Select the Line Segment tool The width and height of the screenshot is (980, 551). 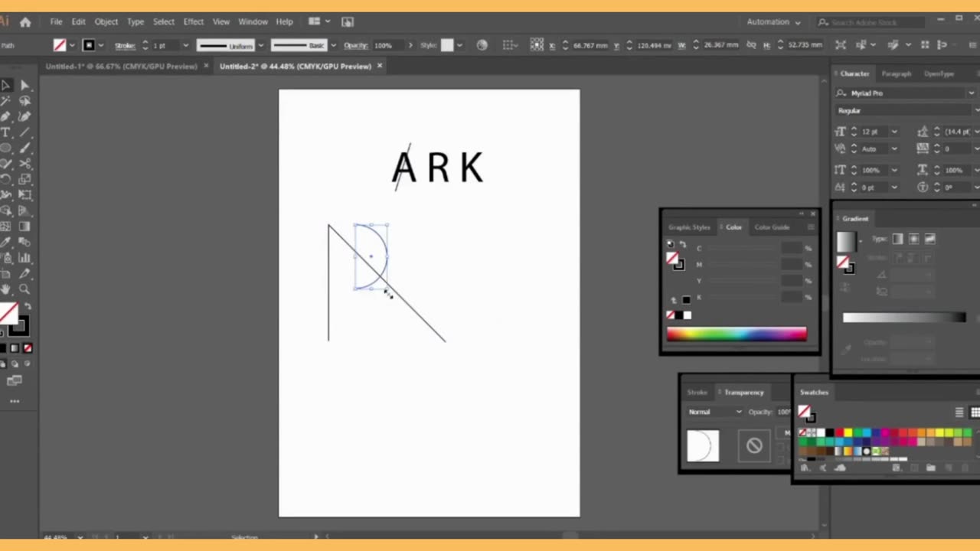[24, 132]
